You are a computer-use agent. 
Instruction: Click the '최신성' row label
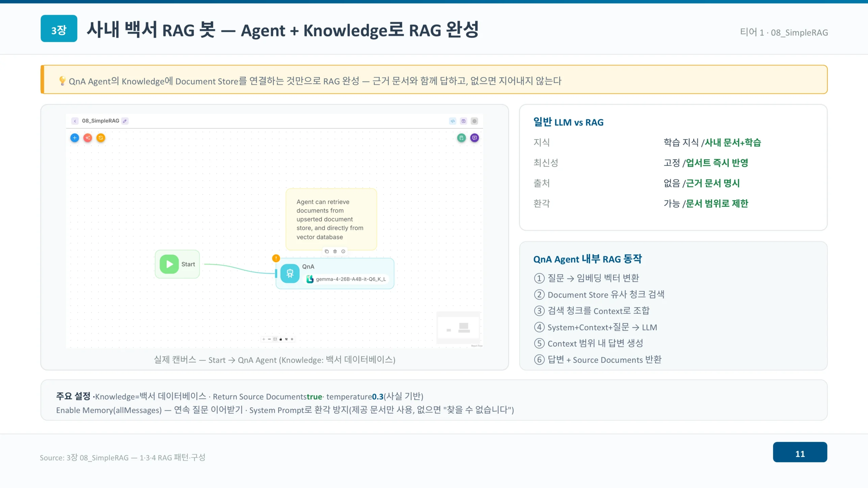coord(546,163)
